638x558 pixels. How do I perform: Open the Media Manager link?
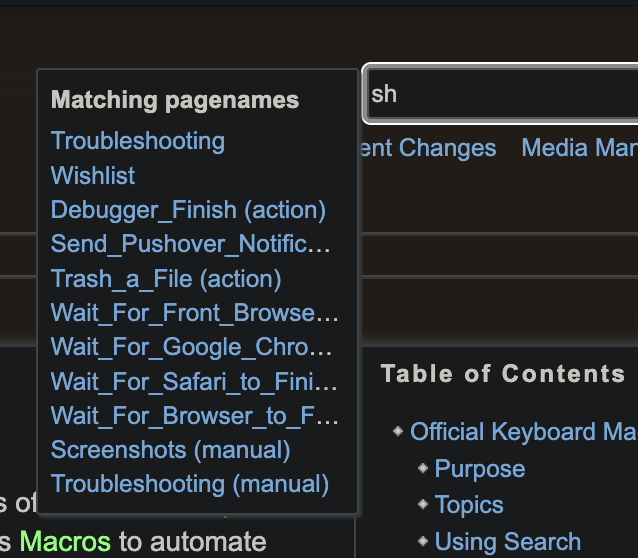click(579, 148)
